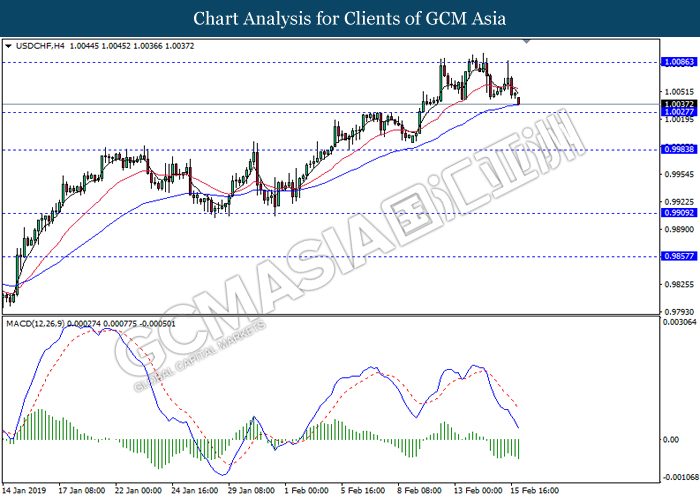Click the 0.97930 price scale value
This screenshot has width=700, height=500.
point(679,312)
